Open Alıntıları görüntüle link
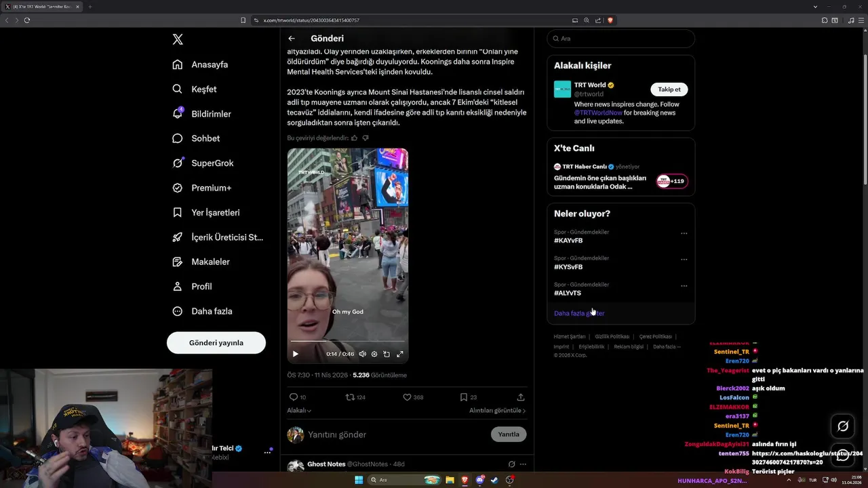 tap(497, 411)
